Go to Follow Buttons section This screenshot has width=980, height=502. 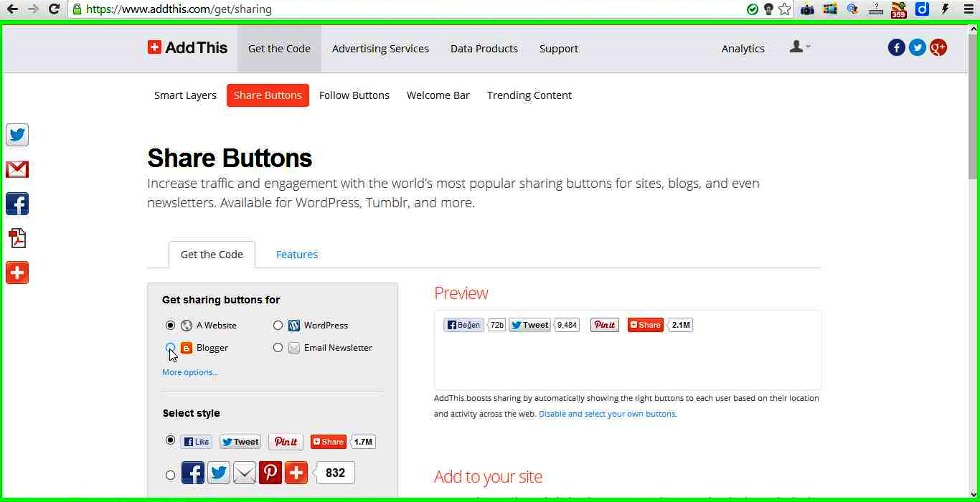click(354, 95)
